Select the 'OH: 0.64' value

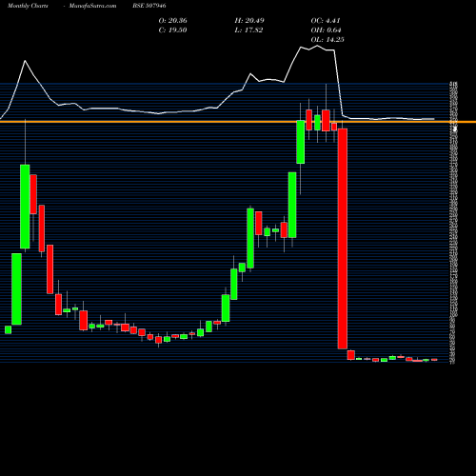coord(326,30)
